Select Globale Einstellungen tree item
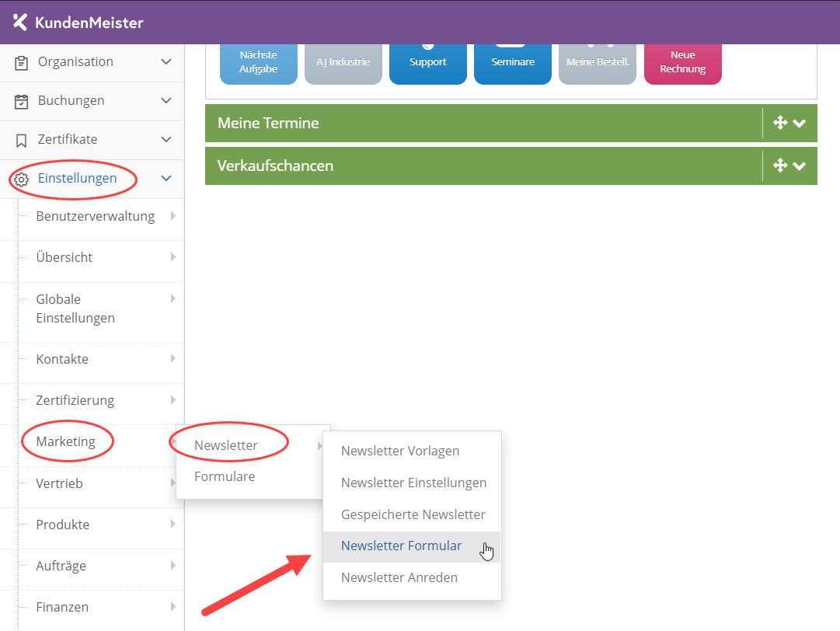 pyautogui.click(x=75, y=309)
